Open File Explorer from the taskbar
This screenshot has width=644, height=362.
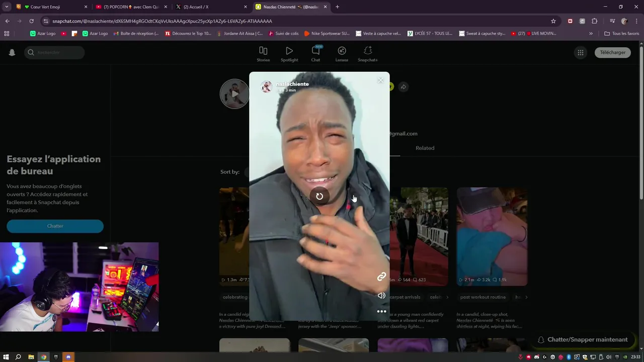(31, 357)
